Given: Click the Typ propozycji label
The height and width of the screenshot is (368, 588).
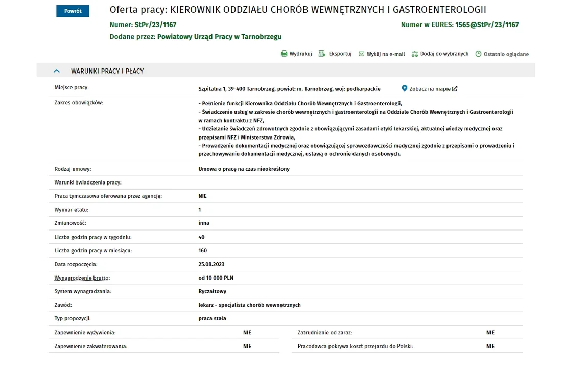Looking at the screenshot, I should point(73,318).
